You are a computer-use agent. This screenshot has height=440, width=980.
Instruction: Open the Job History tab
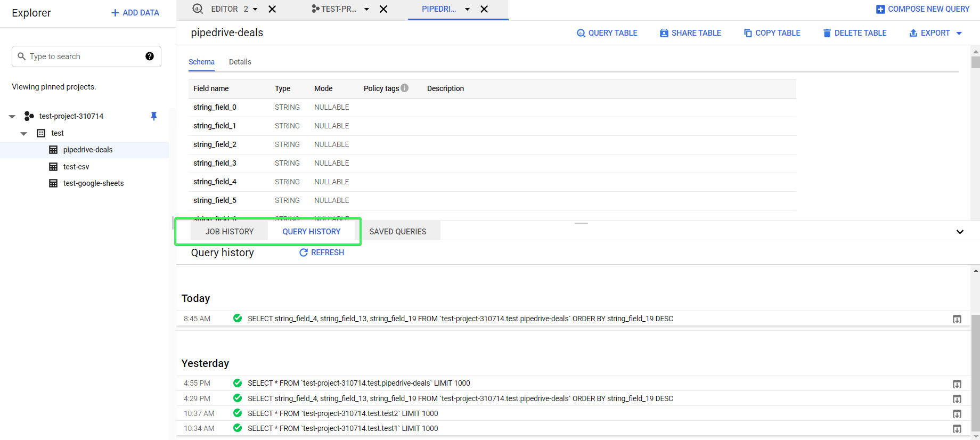coord(230,232)
